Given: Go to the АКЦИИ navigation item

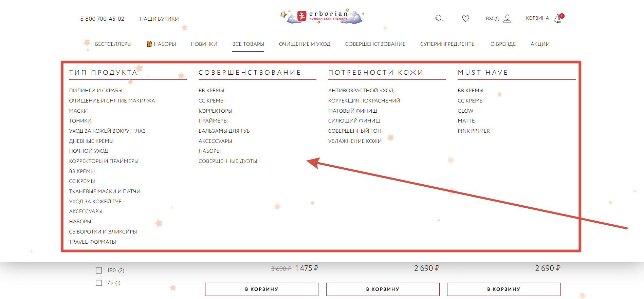Looking at the screenshot, I should pos(540,44).
